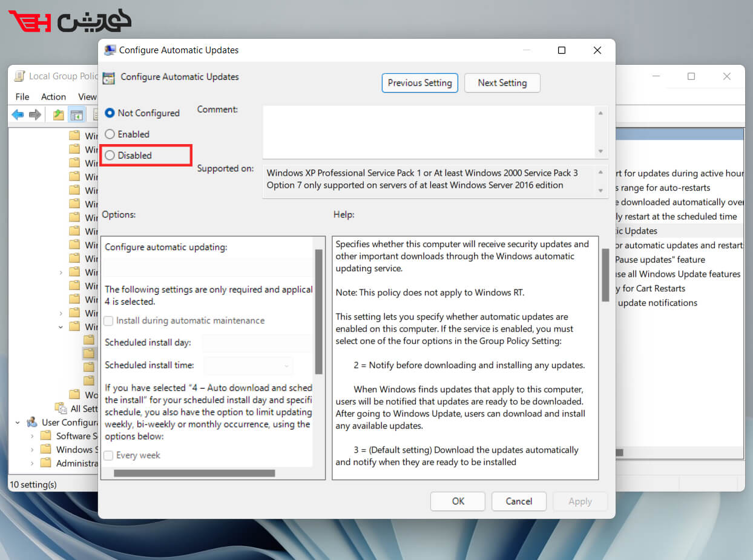
Task: Click the Configure Automatic Updates policy icon
Action: 109,77
